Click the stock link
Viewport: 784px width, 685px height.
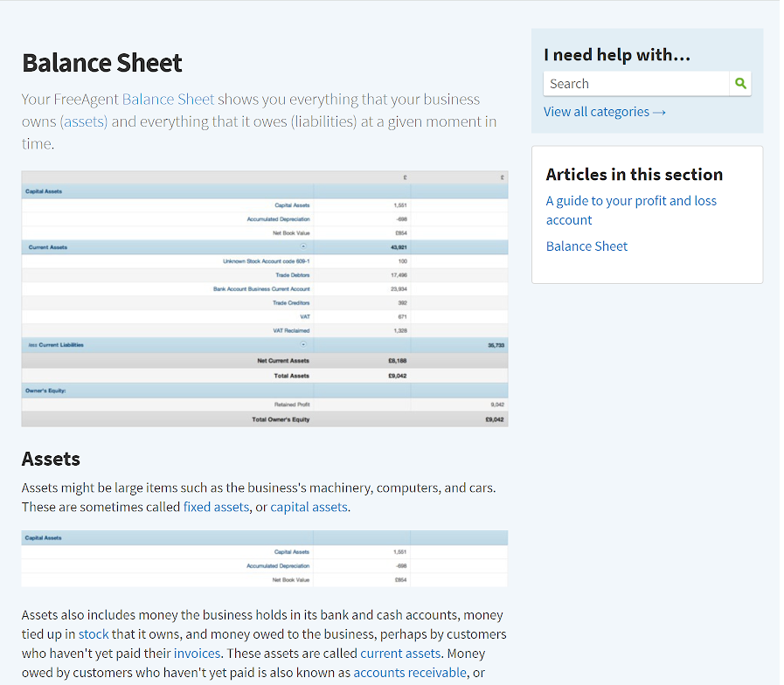[x=94, y=634]
